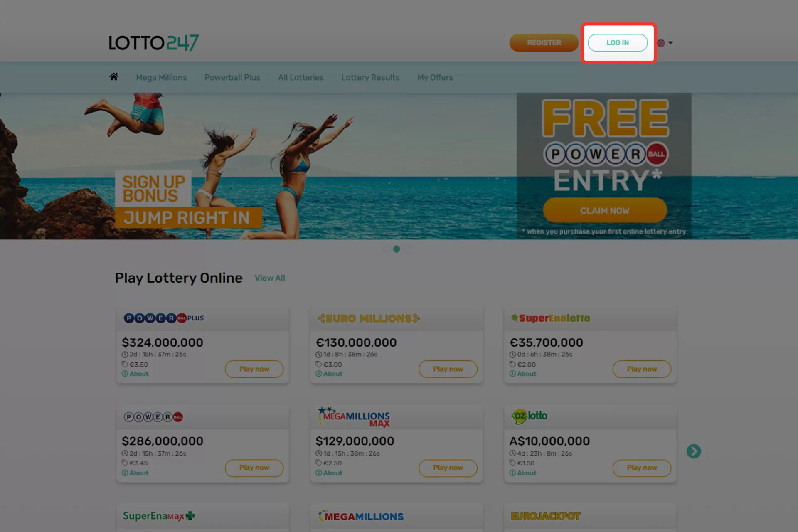798x532 pixels.
Task: Click the Lotto247 logo
Action: [154, 43]
